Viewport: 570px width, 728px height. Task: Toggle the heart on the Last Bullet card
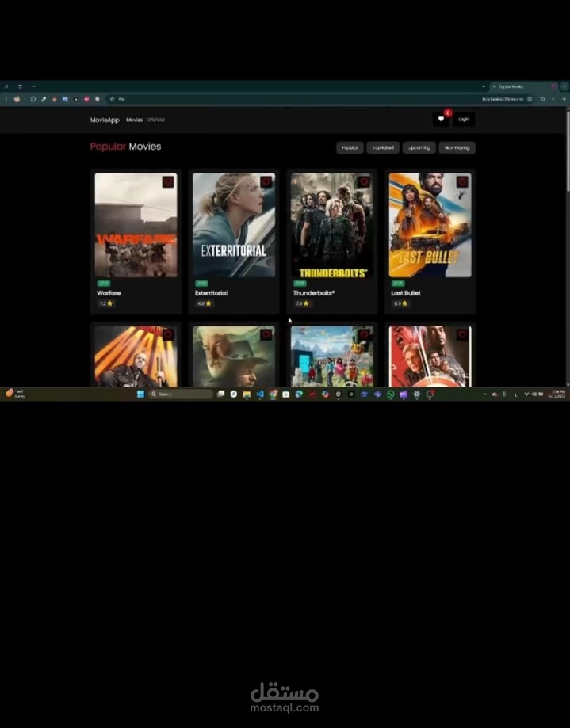(x=462, y=182)
